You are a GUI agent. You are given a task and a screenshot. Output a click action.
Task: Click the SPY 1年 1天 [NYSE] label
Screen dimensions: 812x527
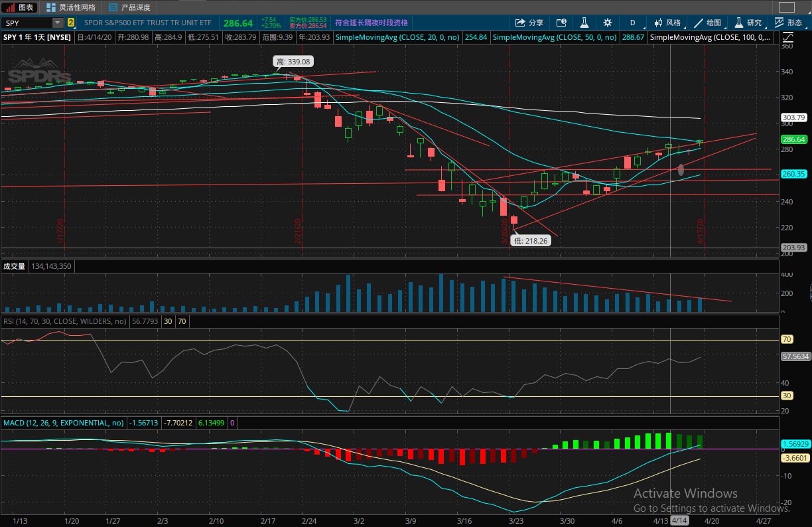pos(37,37)
